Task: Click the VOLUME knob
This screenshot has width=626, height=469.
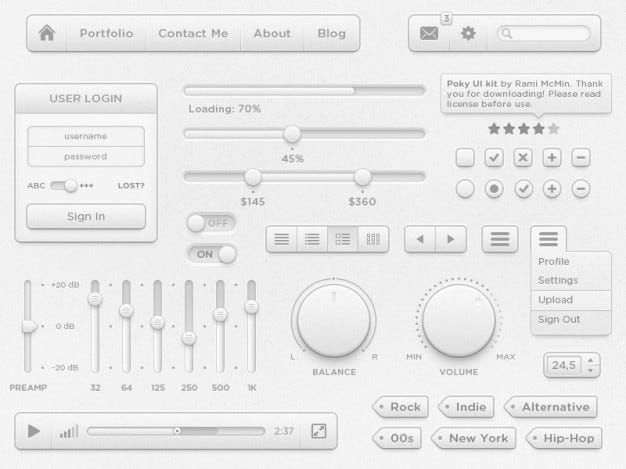Action: tap(459, 320)
